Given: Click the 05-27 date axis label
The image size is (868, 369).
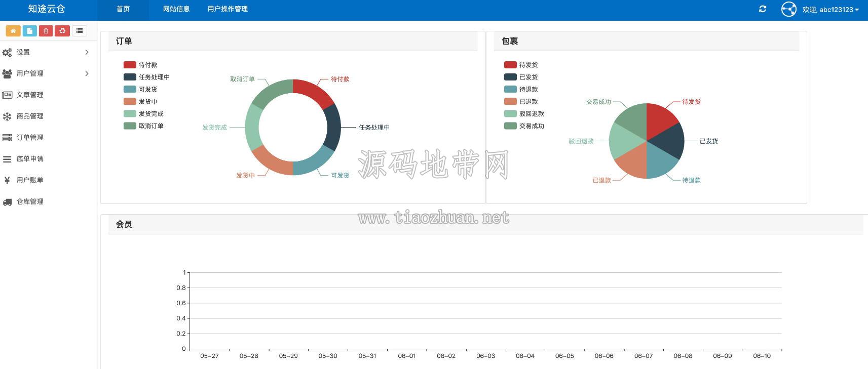Looking at the screenshot, I should click(209, 356).
